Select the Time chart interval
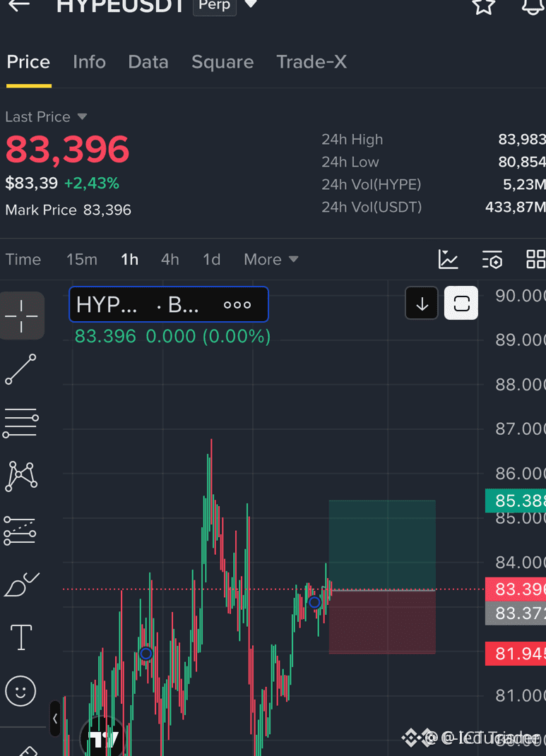 coord(23,259)
